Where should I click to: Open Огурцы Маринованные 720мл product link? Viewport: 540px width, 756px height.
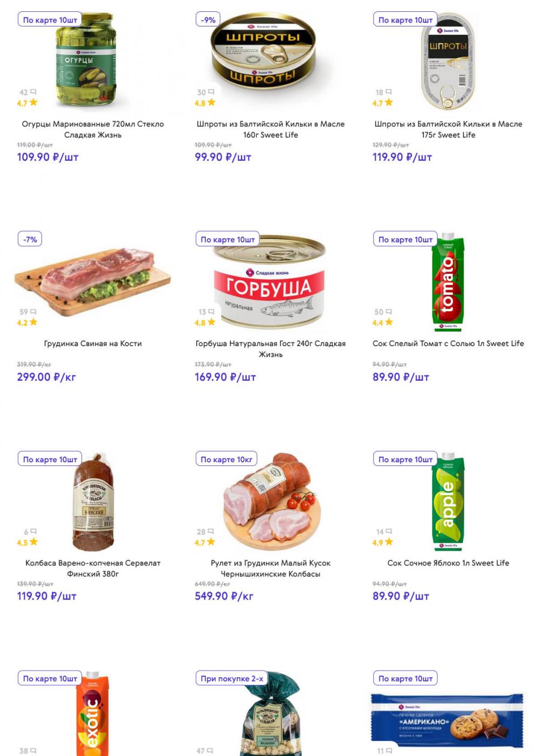(92, 129)
